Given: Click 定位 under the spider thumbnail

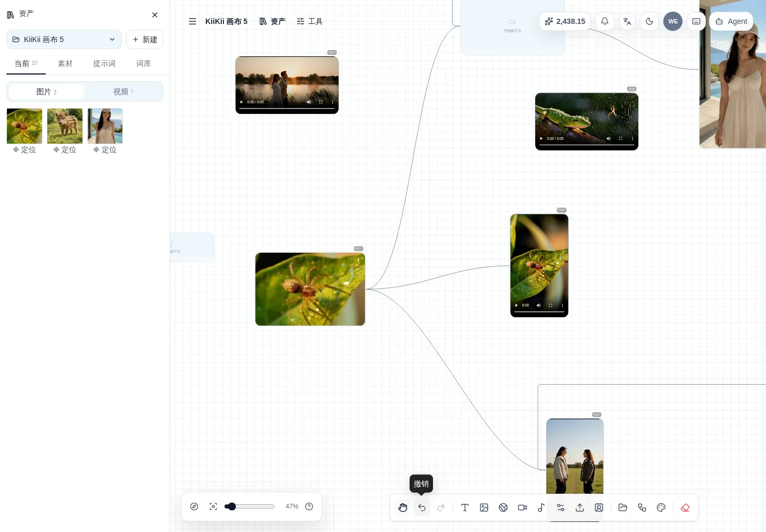Looking at the screenshot, I should 24,150.
